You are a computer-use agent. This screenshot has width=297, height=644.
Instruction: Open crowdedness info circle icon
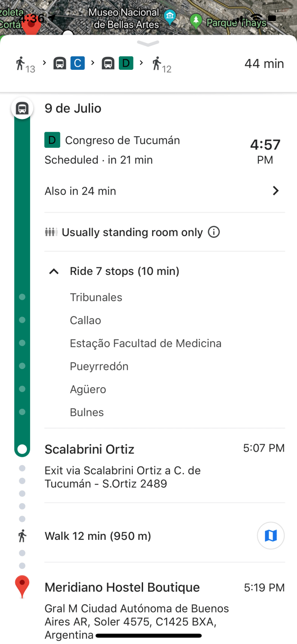coord(214,232)
